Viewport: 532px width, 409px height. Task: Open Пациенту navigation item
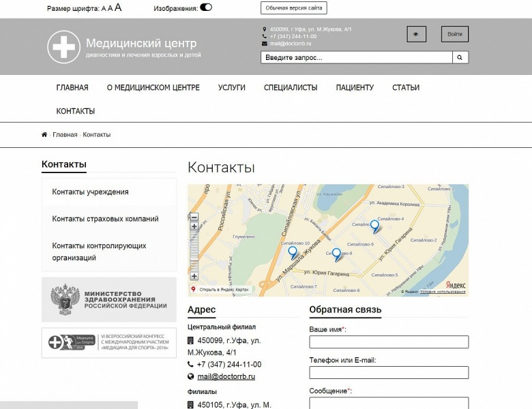355,87
